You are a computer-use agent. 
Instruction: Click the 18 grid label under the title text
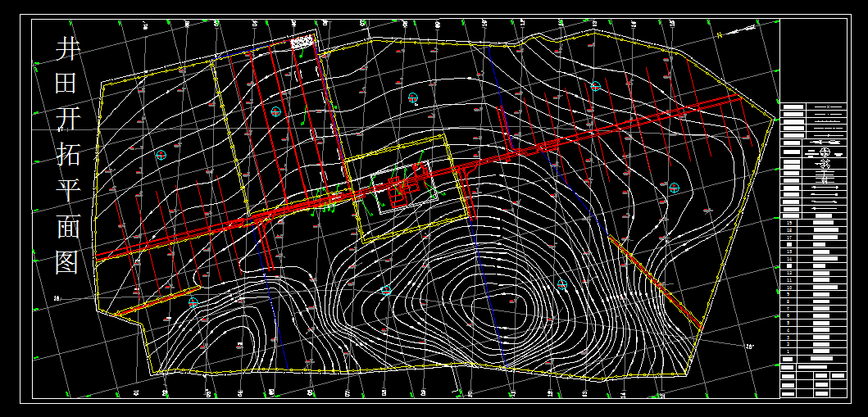[x=57, y=298]
